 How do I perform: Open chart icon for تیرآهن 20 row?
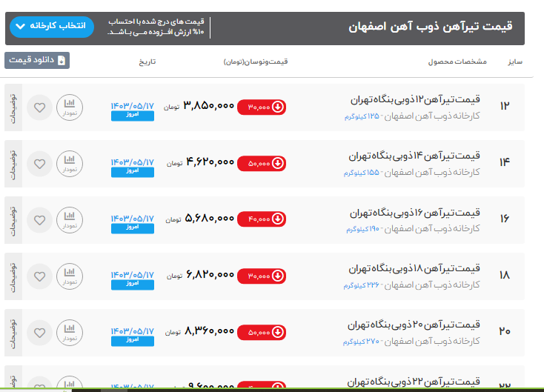coord(70,332)
